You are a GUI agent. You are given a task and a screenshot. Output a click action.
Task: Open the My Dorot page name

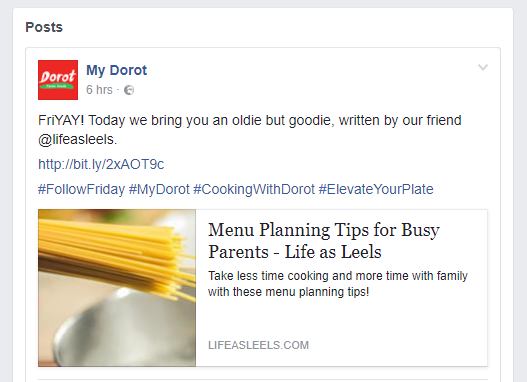coord(116,70)
